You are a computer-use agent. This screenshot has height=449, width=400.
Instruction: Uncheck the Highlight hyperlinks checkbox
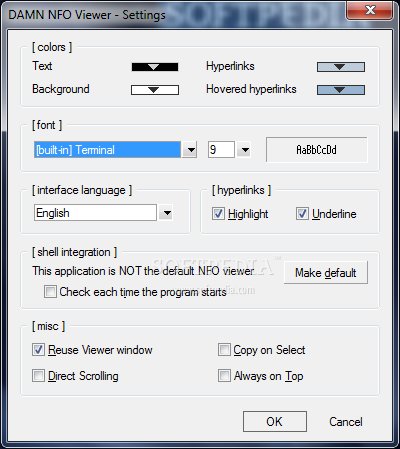pos(218,214)
